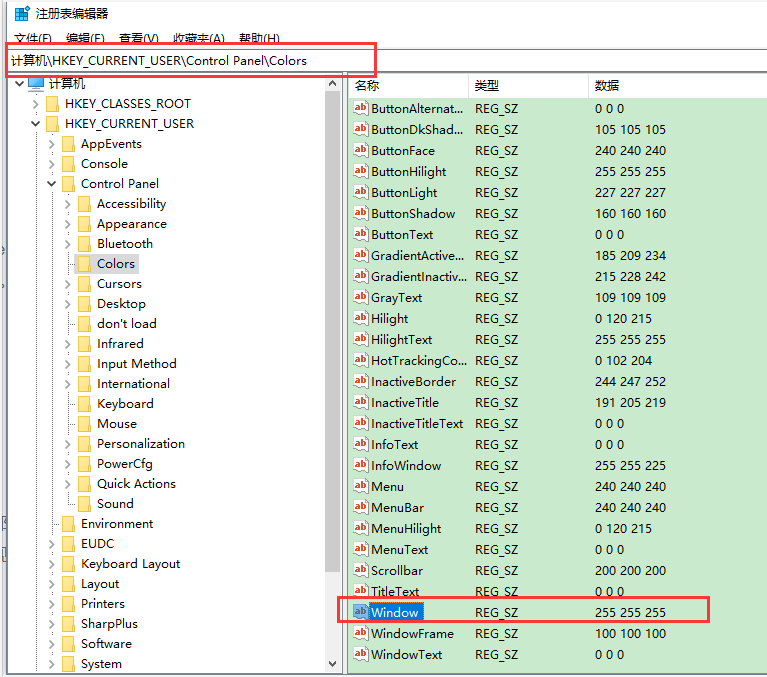This screenshot has height=677, width=767.
Task: Open the 收藏夹(A) menu
Action: [199, 38]
